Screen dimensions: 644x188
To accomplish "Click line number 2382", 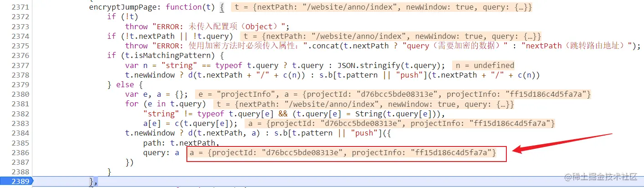I will click(x=21, y=114).
